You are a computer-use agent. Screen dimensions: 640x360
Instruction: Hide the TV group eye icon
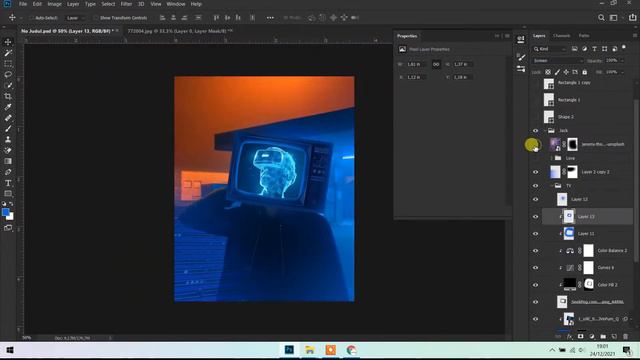[x=536, y=186]
